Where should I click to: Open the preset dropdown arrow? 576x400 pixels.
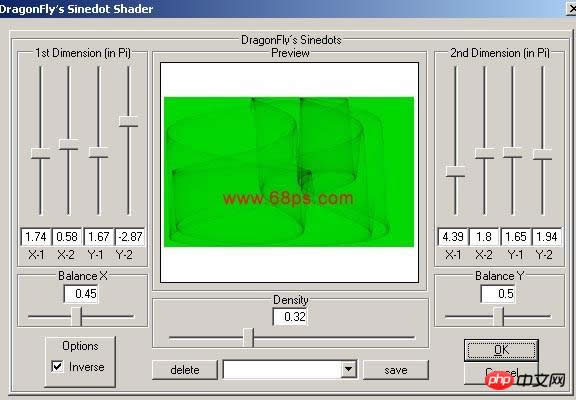[348, 369]
